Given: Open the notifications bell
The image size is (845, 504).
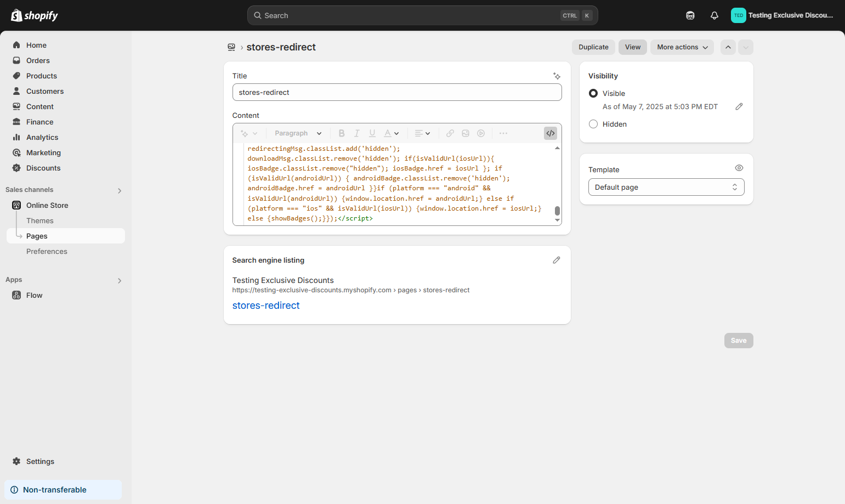Looking at the screenshot, I should pos(714,15).
